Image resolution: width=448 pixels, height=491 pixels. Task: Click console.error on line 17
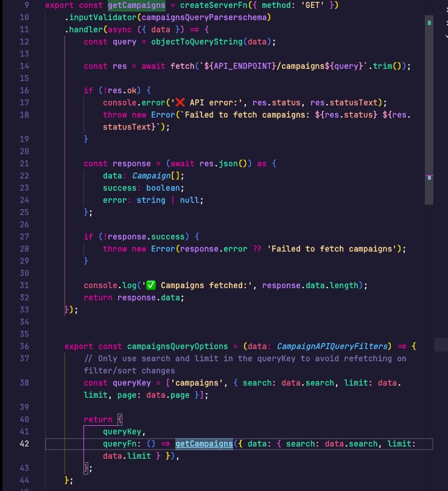coord(134,102)
